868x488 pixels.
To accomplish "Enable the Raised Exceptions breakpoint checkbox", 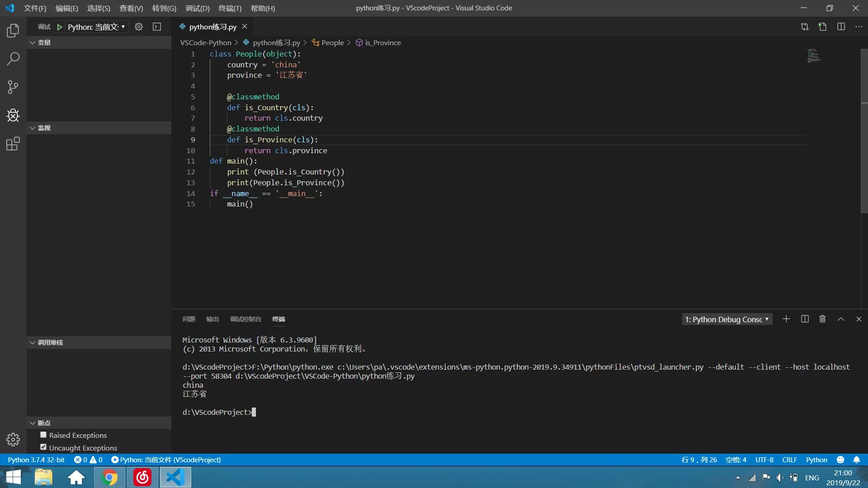I will click(x=43, y=435).
